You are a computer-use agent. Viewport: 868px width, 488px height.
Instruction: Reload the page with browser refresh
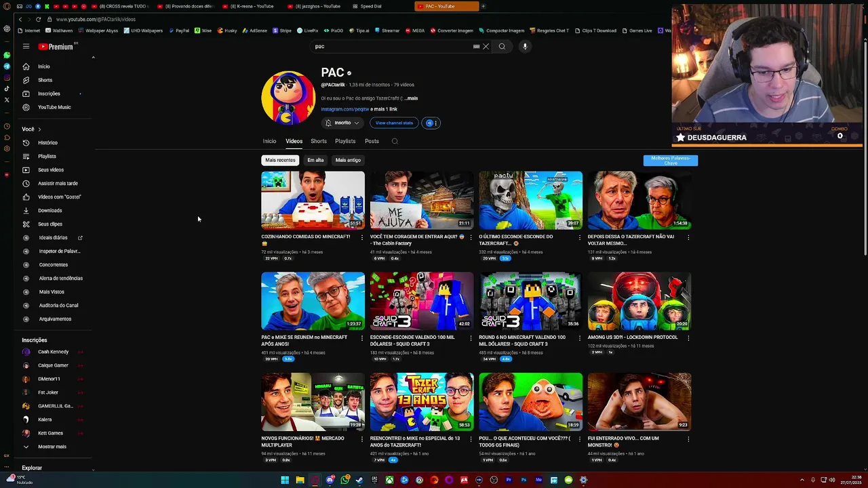click(38, 19)
